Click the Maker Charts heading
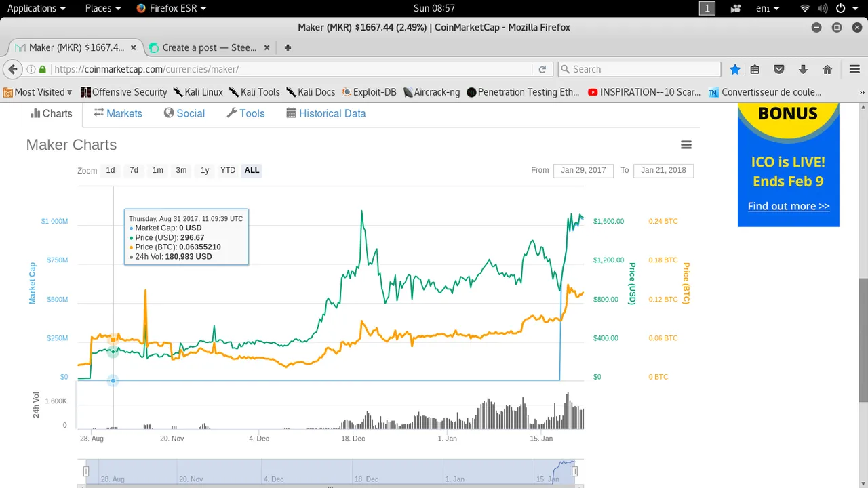The image size is (868, 488). tap(71, 145)
